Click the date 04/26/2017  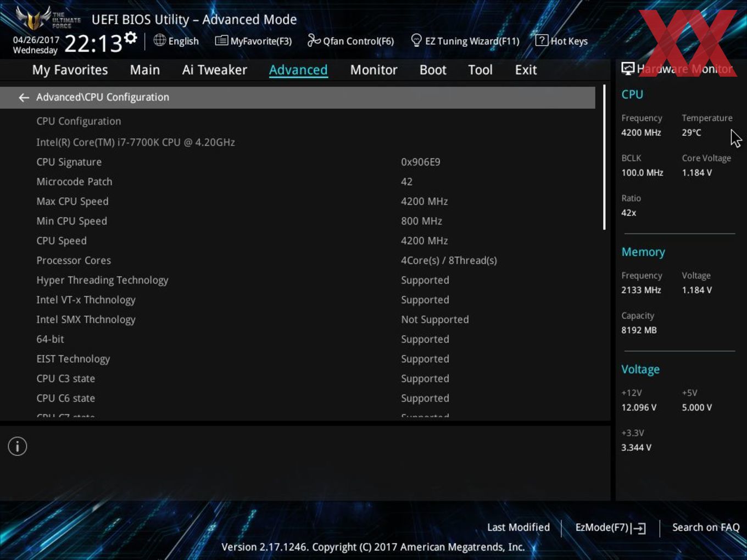(x=36, y=40)
